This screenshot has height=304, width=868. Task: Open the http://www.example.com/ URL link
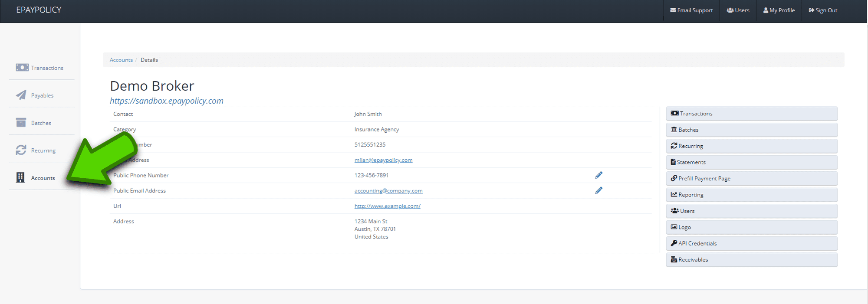[x=388, y=206]
